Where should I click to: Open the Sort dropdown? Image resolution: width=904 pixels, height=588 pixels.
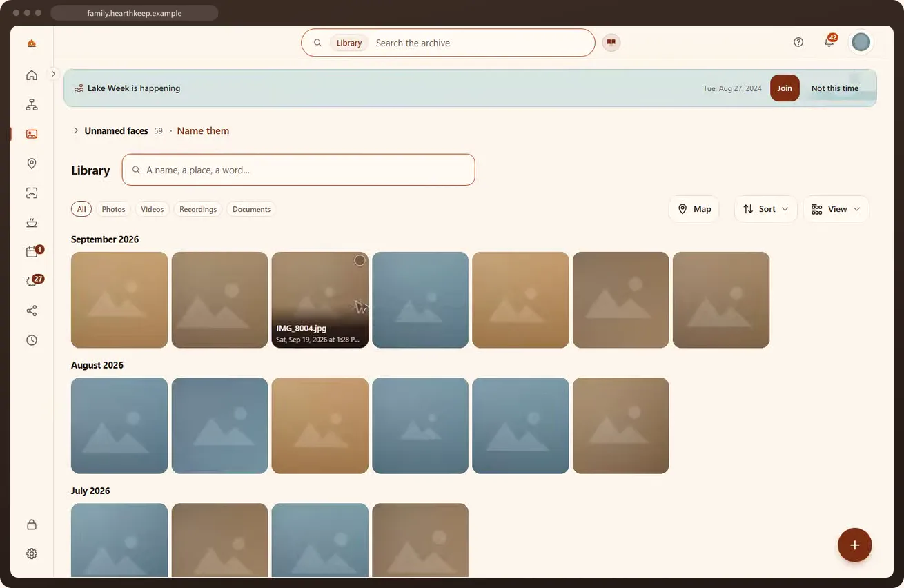coord(766,209)
